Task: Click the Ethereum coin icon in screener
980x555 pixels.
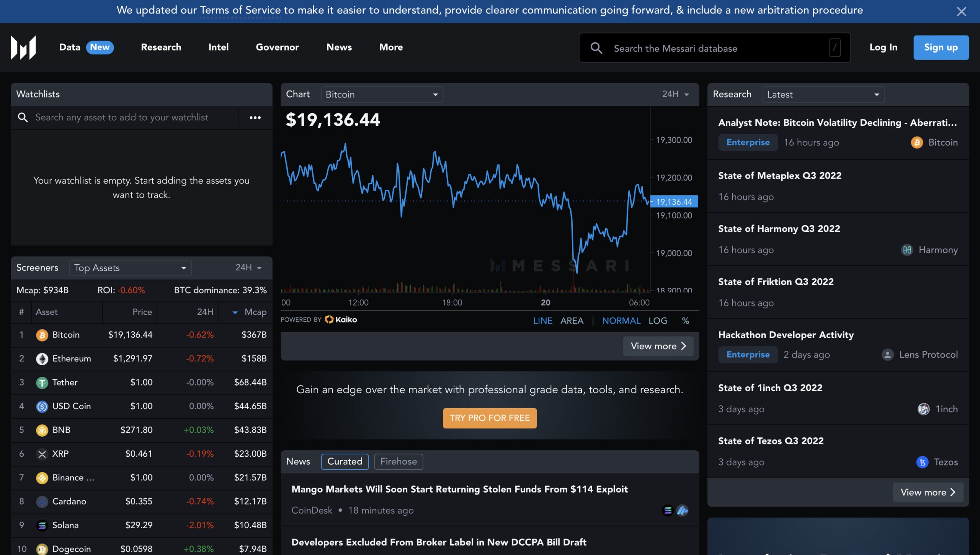Action: tap(42, 359)
